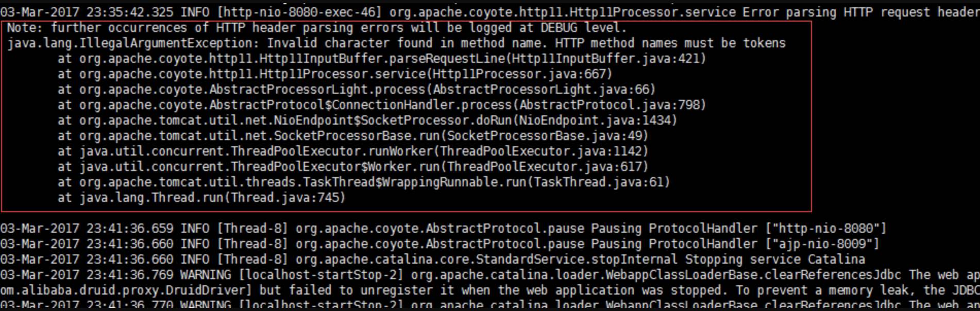
Task: Click the Http11Processor.java:667 stack frame
Action: tap(335, 74)
